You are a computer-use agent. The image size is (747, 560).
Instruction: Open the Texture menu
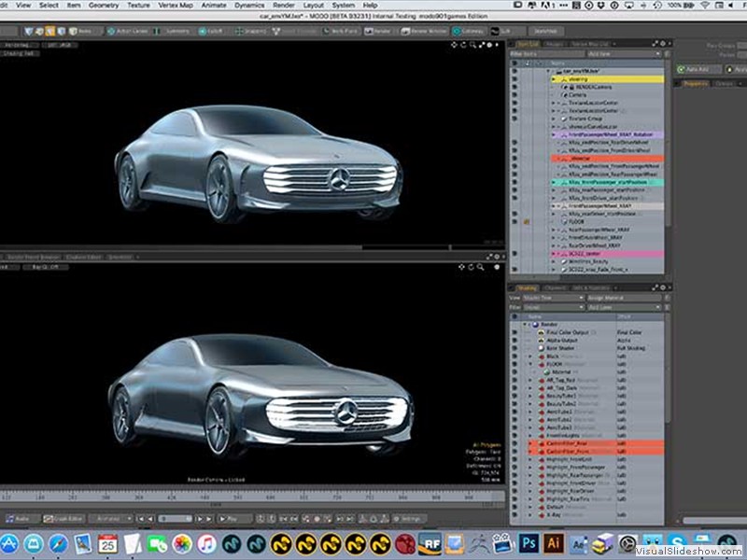coord(138,6)
